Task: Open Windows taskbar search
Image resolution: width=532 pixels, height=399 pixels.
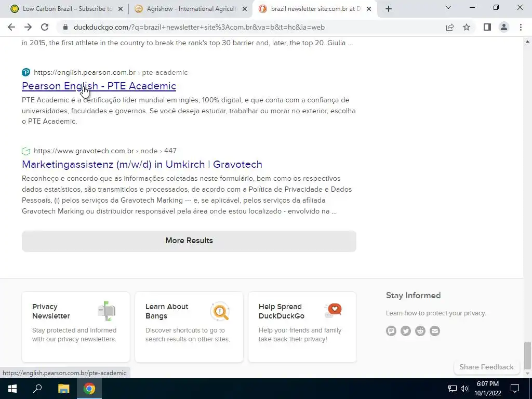Action: coord(37,389)
